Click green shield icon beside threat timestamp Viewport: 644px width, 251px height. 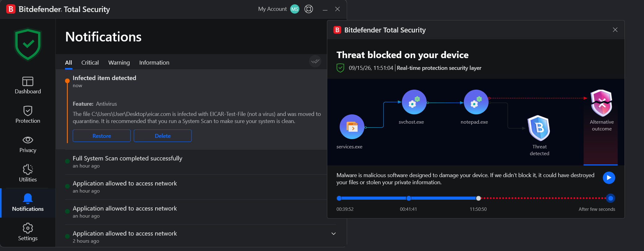[x=340, y=68]
